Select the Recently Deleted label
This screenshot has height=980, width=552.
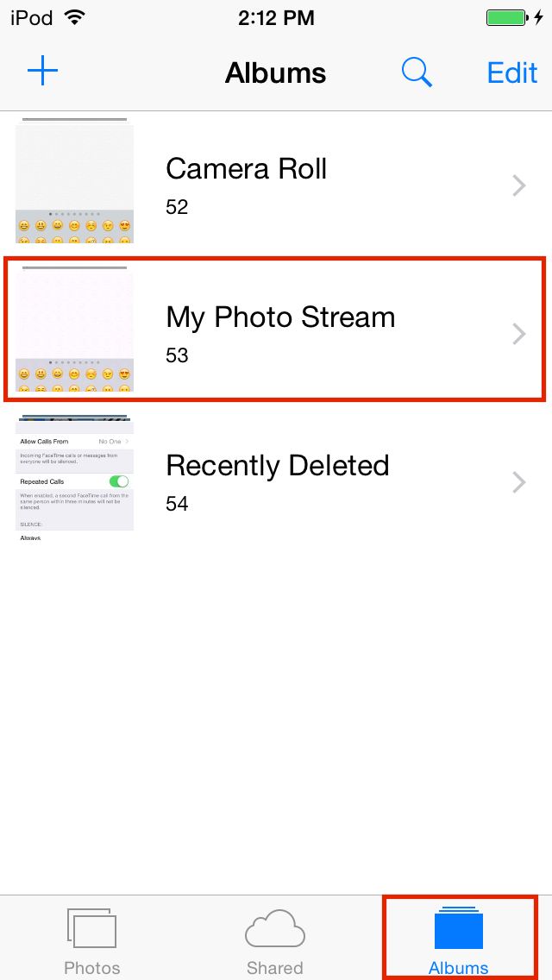tap(278, 466)
